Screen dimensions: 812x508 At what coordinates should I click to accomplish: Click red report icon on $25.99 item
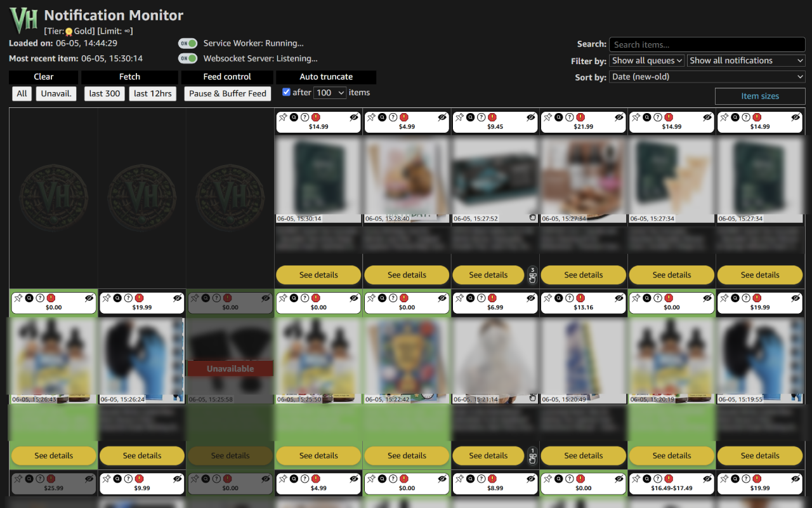tap(51, 479)
